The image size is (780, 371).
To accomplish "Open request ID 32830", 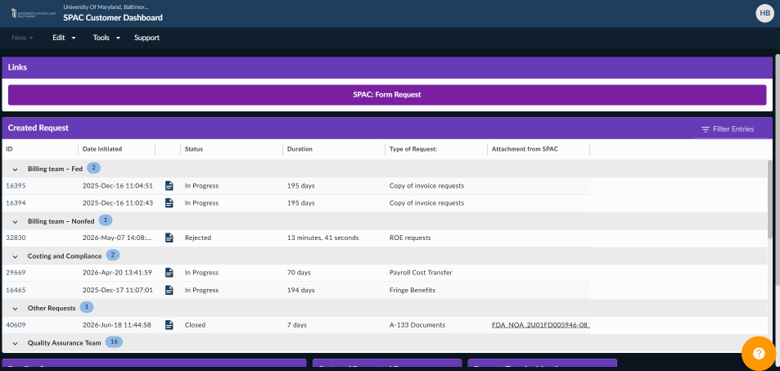I will click(15, 238).
